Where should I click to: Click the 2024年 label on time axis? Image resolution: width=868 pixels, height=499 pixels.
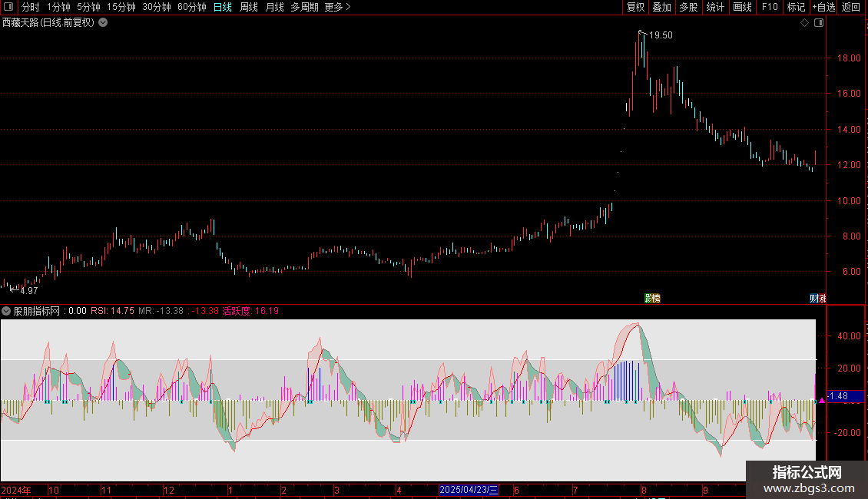(x=16, y=490)
